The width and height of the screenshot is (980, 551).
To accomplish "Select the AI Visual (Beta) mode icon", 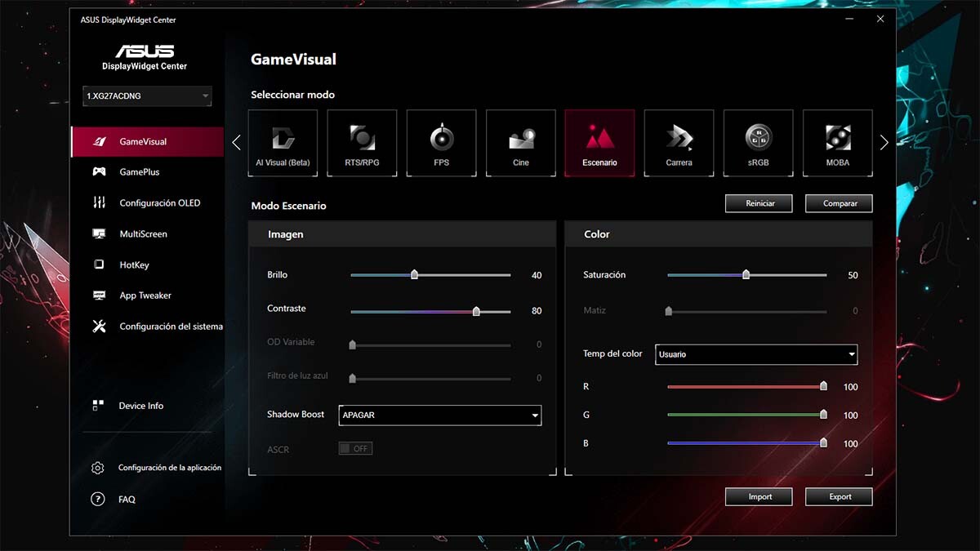I will (x=283, y=143).
